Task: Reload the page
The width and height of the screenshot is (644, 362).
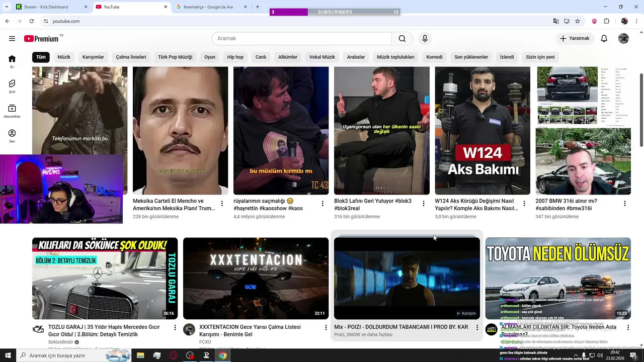Action: (x=31, y=21)
